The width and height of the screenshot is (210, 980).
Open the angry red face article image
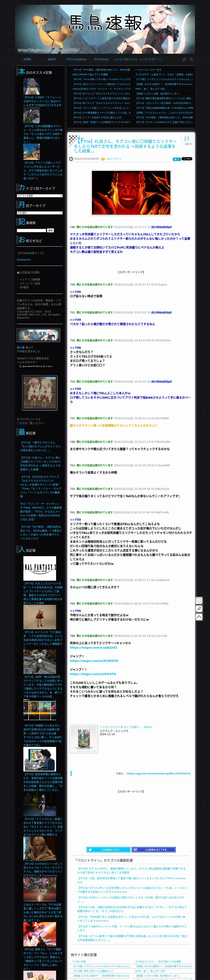pyautogui.click(x=131, y=193)
